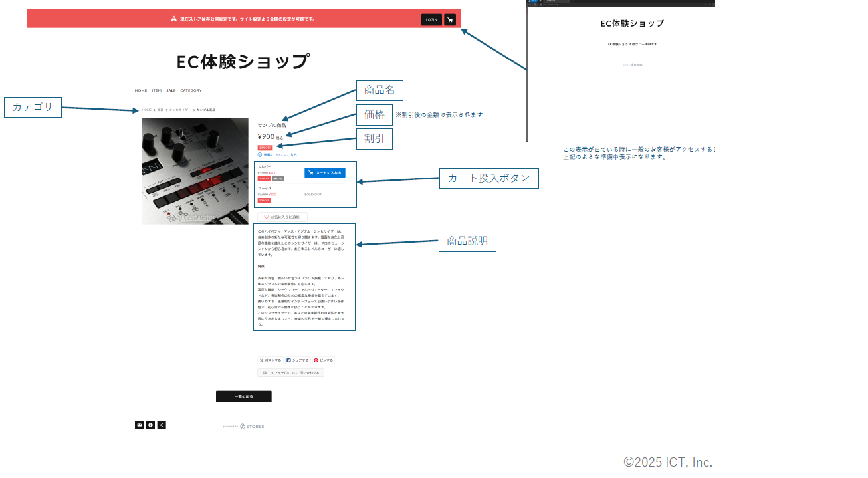Pin on Pinterest with ピンする
This screenshot has height=478, width=868.
click(324, 360)
